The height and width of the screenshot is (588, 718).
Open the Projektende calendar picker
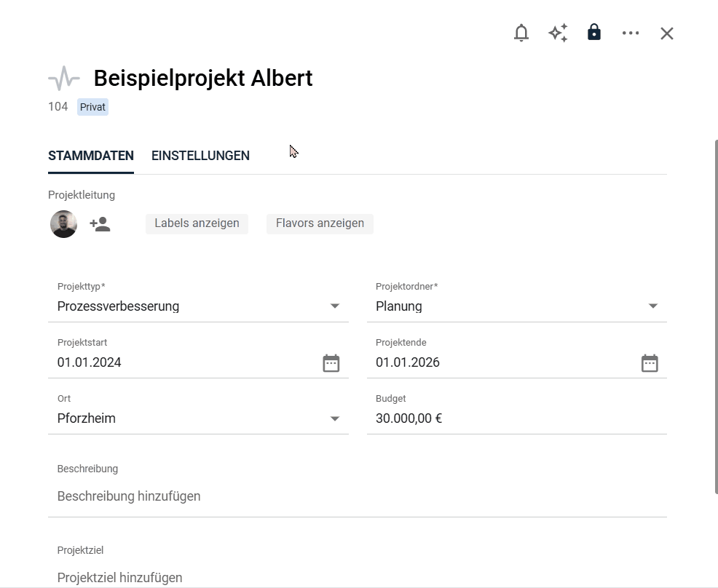coord(650,363)
